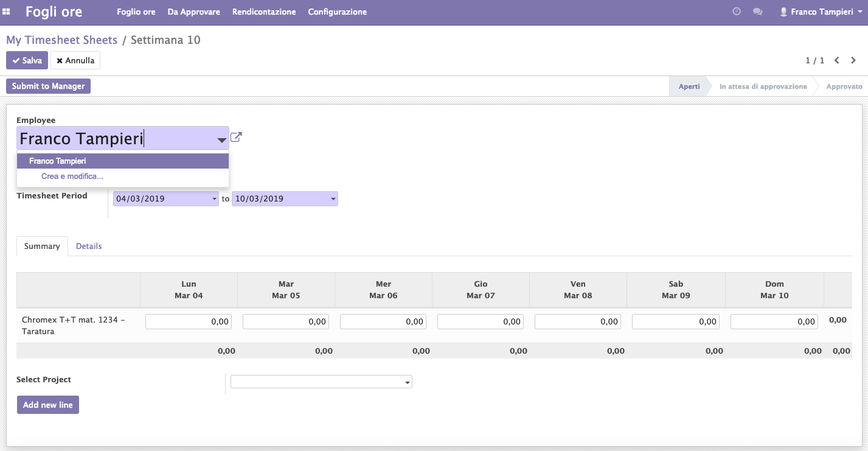Image resolution: width=868 pixels, height=451 pixels.
Task: Click the Mer Mar 06 hours field
Action: click(x=383, y=322)
